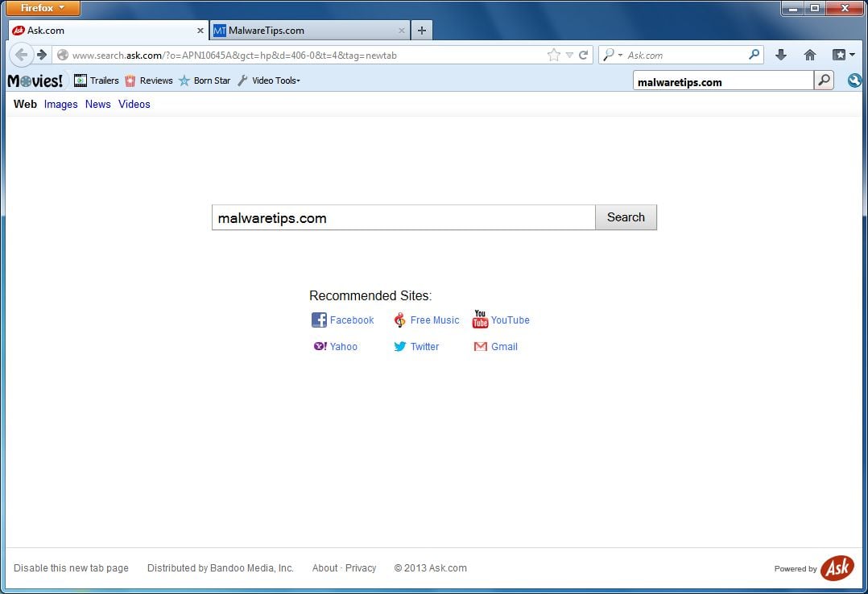
Task: Click the Movies! toolbar logo
Action: tap(35, 80)
